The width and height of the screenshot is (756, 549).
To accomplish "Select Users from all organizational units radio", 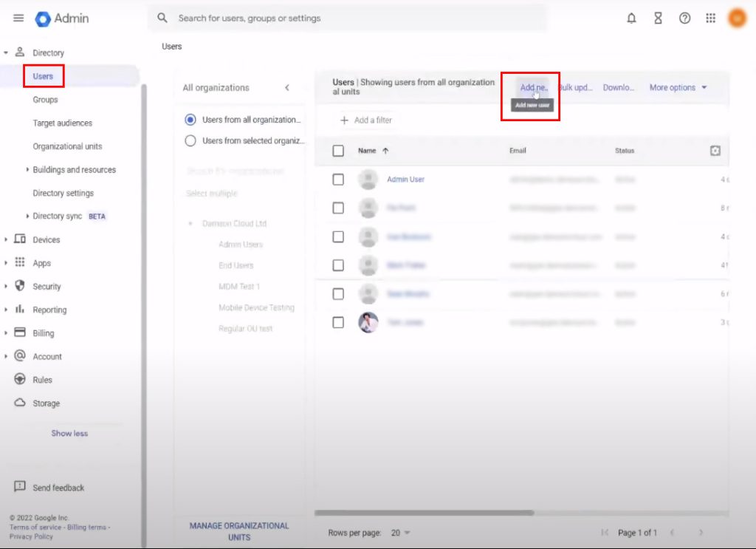I will 190,120.
